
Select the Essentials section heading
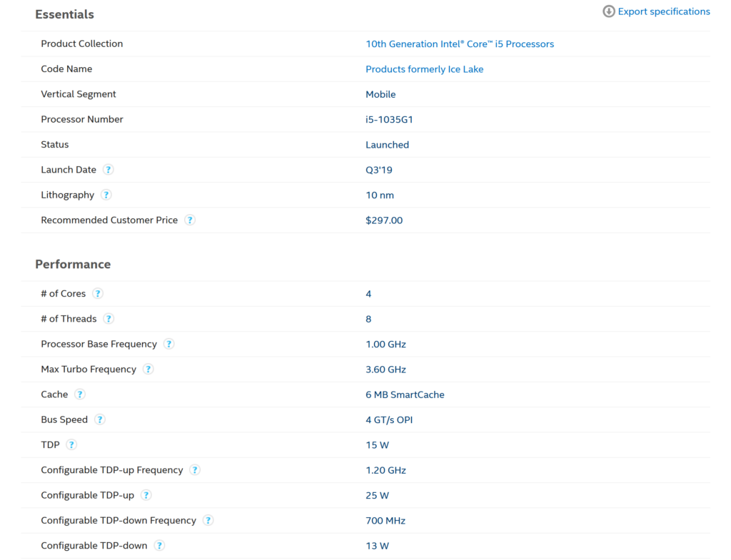click(64, 14)
